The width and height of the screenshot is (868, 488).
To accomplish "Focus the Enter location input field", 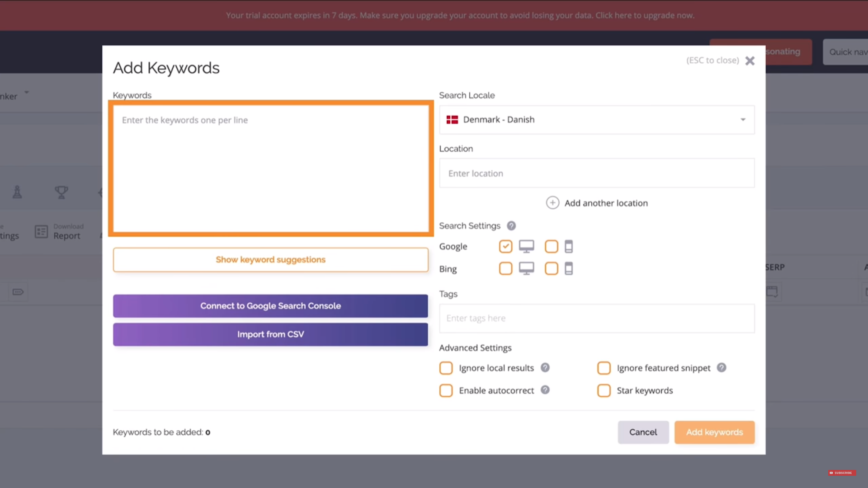I will coord(596,173).
